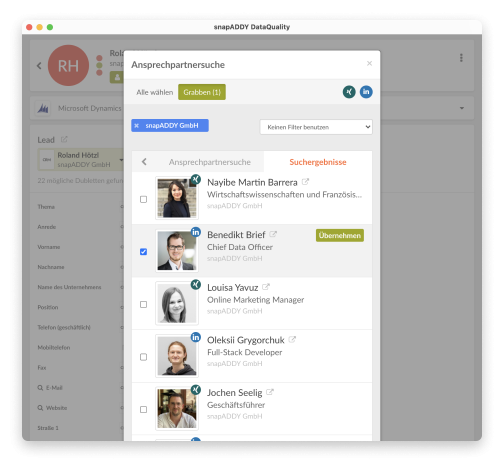
Task: Click Übernehmen for Benedikt Brief
Action: pos(340,235)
